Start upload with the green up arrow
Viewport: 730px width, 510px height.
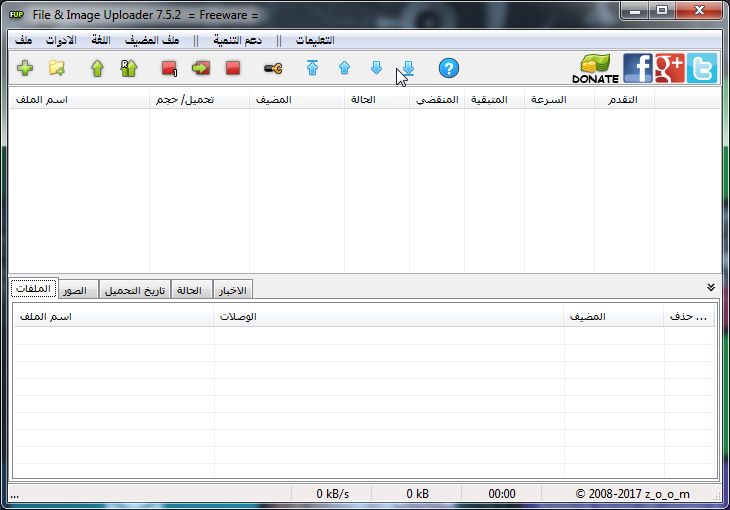tap(97, 68)
